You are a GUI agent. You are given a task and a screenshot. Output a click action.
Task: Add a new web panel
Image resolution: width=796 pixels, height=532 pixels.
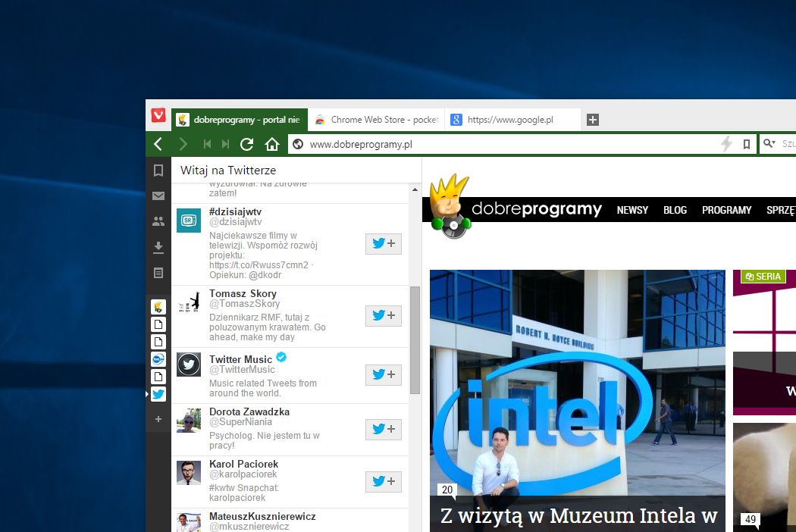coord(158,419)
